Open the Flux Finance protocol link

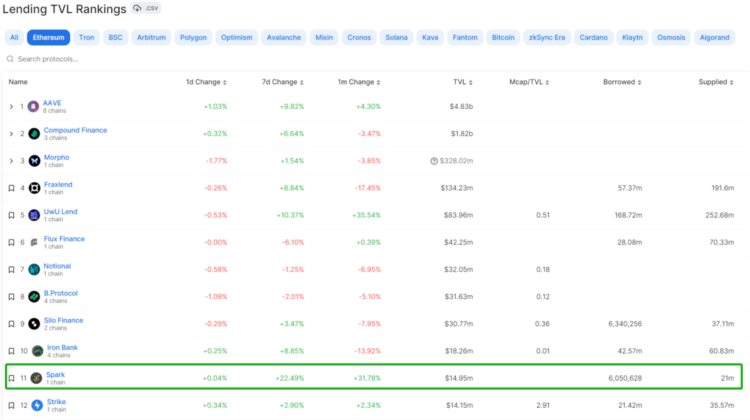coord(64,239)
